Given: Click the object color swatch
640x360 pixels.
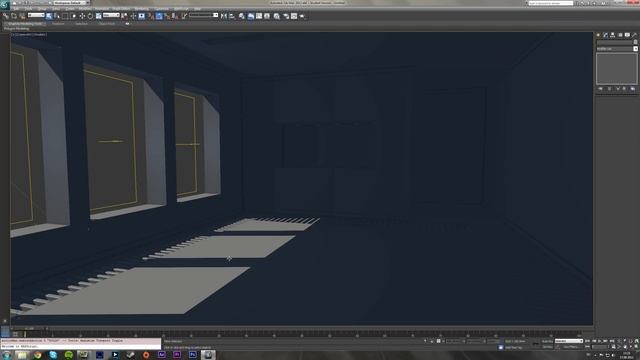Looking at the screenshot, I should pos(635,42).
